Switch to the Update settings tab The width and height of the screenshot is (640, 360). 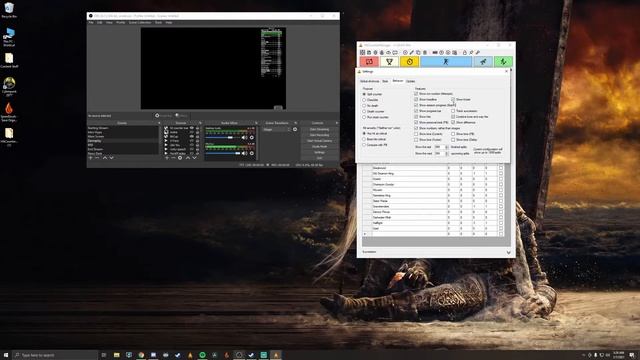[411, 81]
